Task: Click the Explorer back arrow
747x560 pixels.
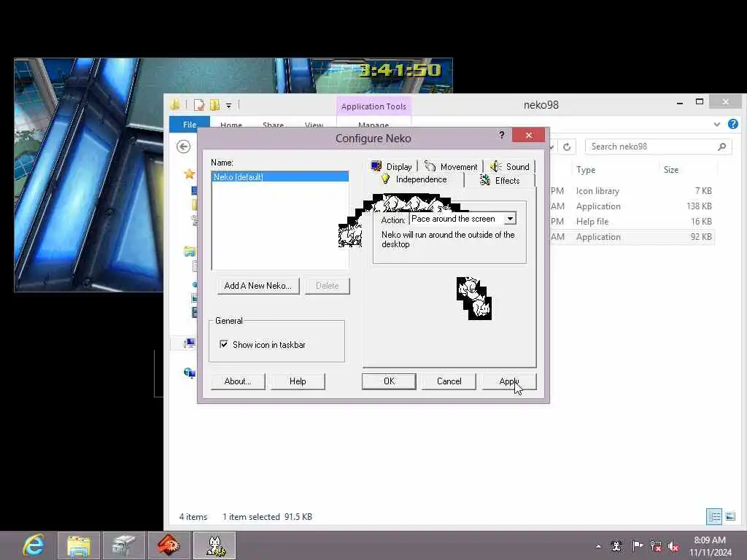Action: pos(183,147)
